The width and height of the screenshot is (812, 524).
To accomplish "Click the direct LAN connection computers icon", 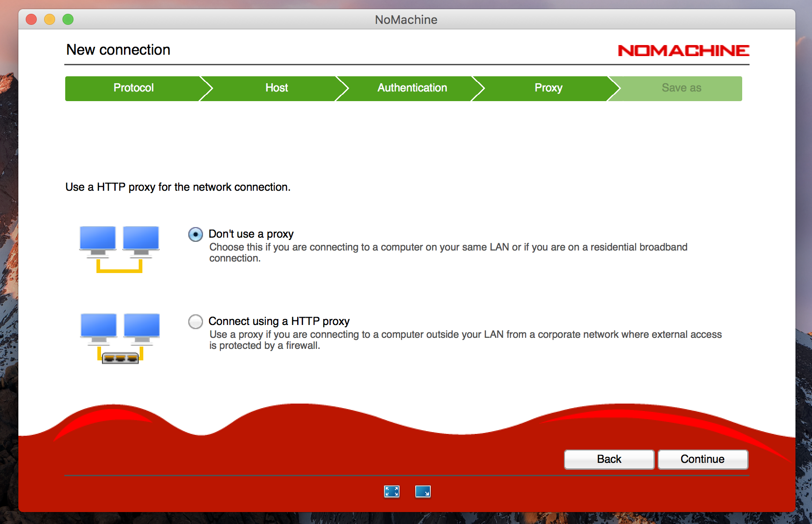I will [119, 249].
